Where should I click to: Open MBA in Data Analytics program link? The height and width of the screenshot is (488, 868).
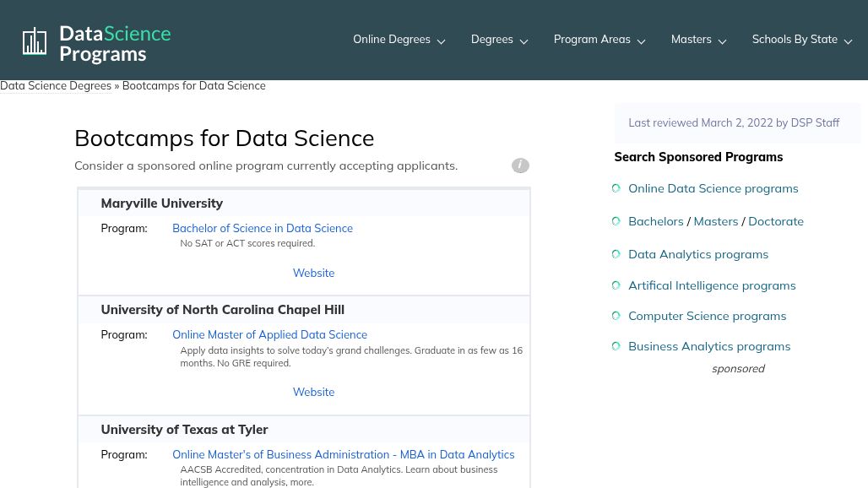coord(343,454)
